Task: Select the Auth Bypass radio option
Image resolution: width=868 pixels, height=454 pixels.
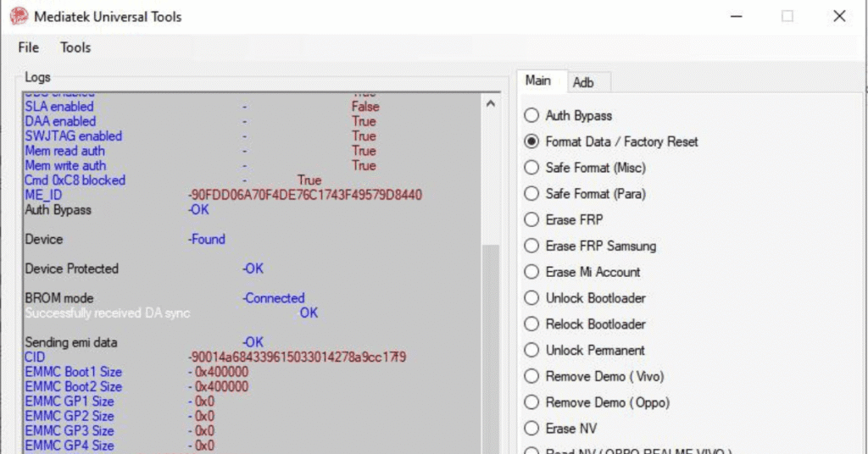Action: [x=568, y=115]
